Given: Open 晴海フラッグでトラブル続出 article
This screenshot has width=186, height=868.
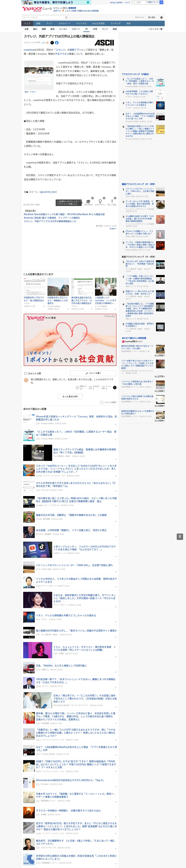Looking at the screenshot, I should coord(84,451).
